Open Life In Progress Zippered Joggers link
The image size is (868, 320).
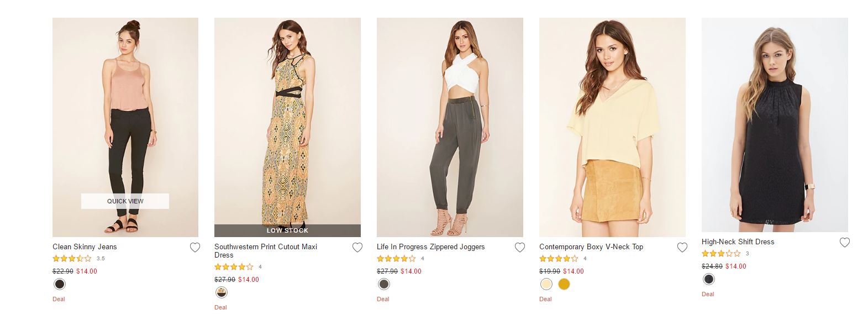point(430,247)
